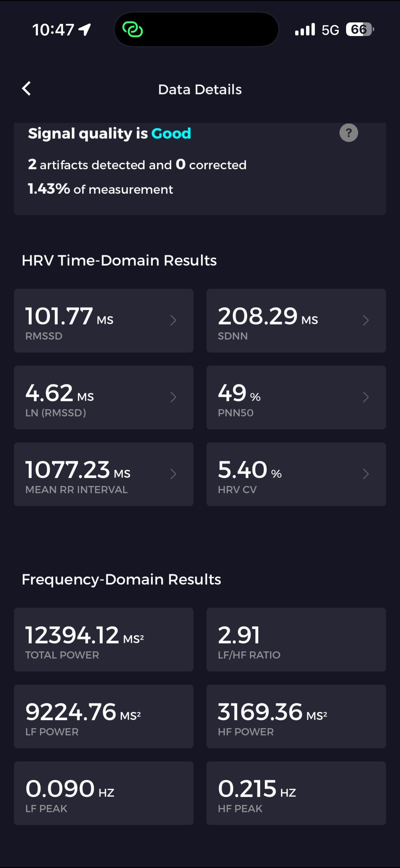Tap the HF Power card

296,716
